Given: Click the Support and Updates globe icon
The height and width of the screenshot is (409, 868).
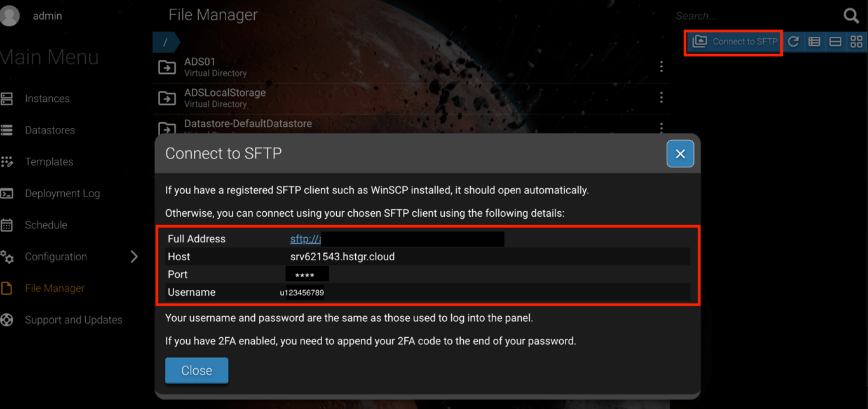Looking at the screenshot, I should (x=8, y=320).
